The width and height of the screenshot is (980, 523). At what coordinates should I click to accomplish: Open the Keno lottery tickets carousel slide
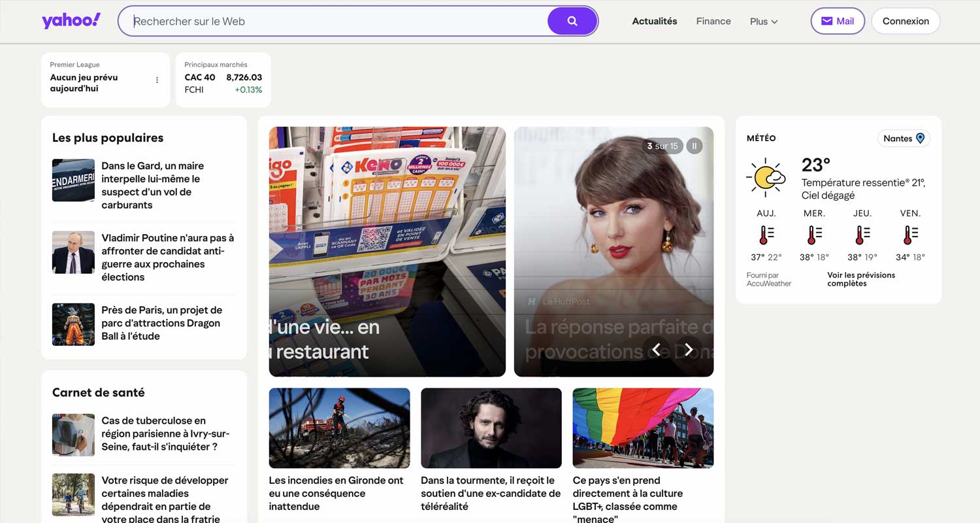(x=387, y=252)
